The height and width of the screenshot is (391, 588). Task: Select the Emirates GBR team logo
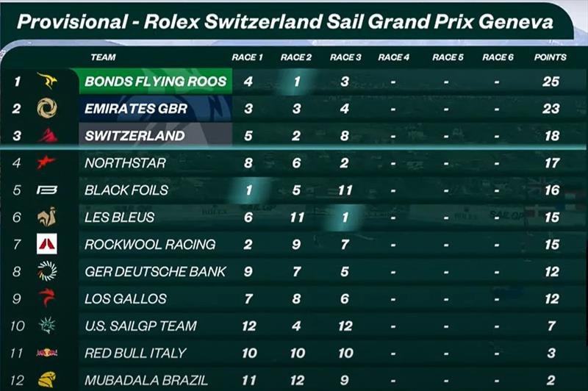47,108
